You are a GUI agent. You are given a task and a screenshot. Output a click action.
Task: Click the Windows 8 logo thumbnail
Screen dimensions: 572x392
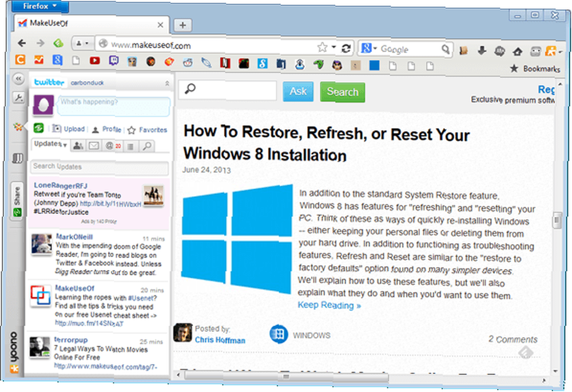pos(237,239)
